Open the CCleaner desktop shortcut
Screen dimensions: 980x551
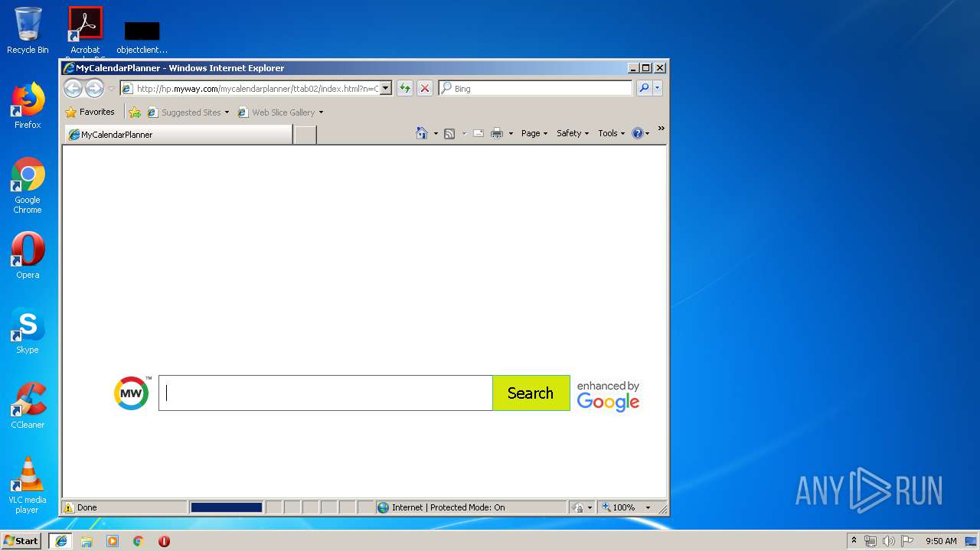28,406
